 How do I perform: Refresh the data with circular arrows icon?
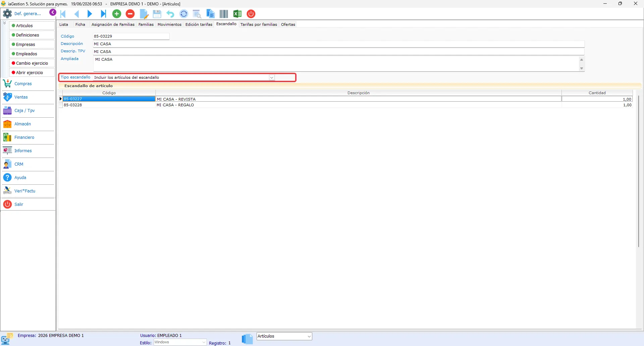click(x=184, y=14)
